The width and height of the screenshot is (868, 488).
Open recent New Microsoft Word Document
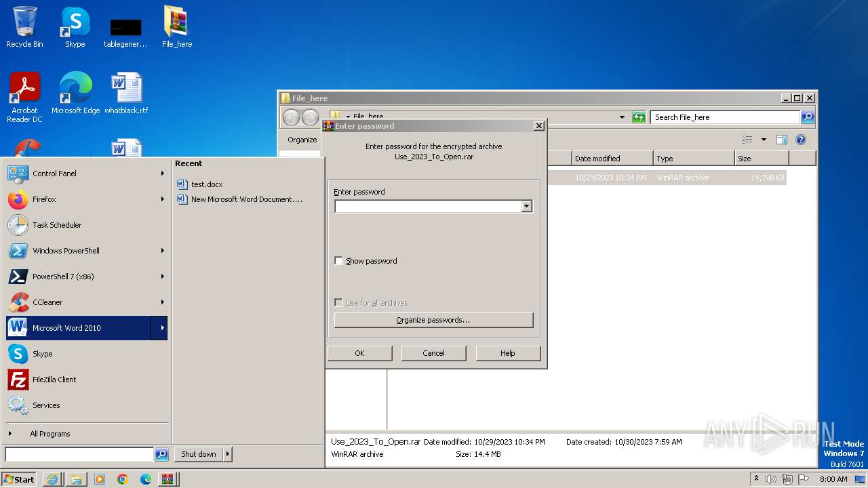pos(239,199)
